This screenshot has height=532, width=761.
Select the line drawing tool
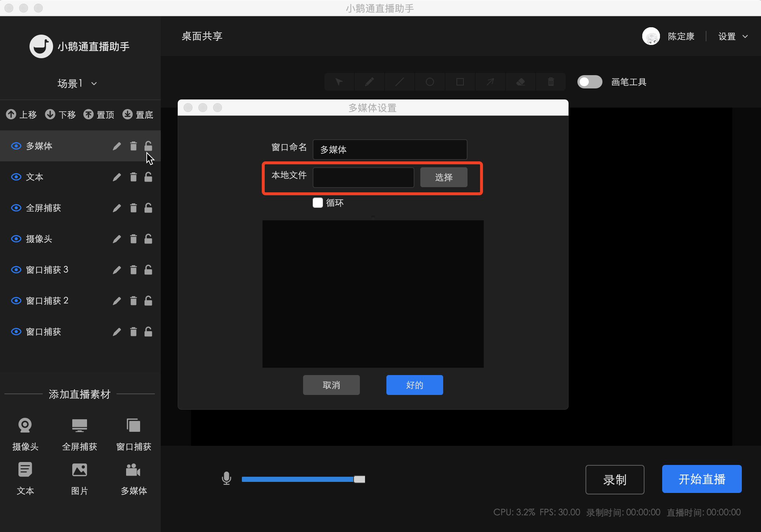[x=399, y=81]
